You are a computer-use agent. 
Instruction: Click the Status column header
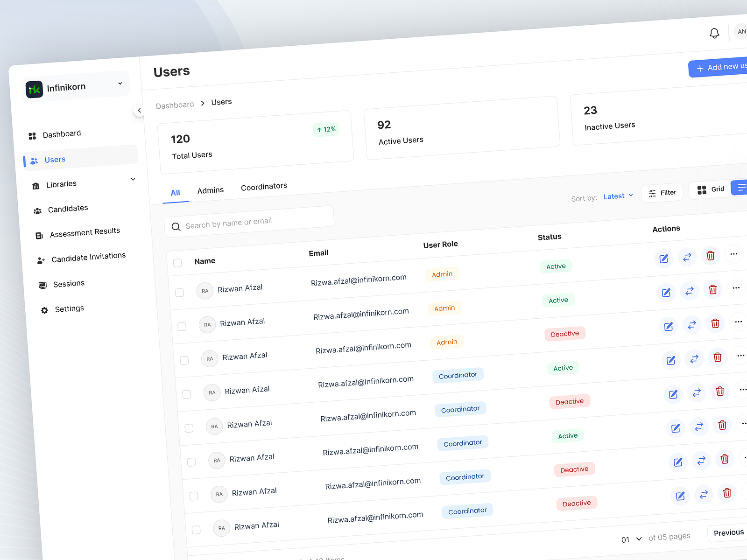coord(550,237)
